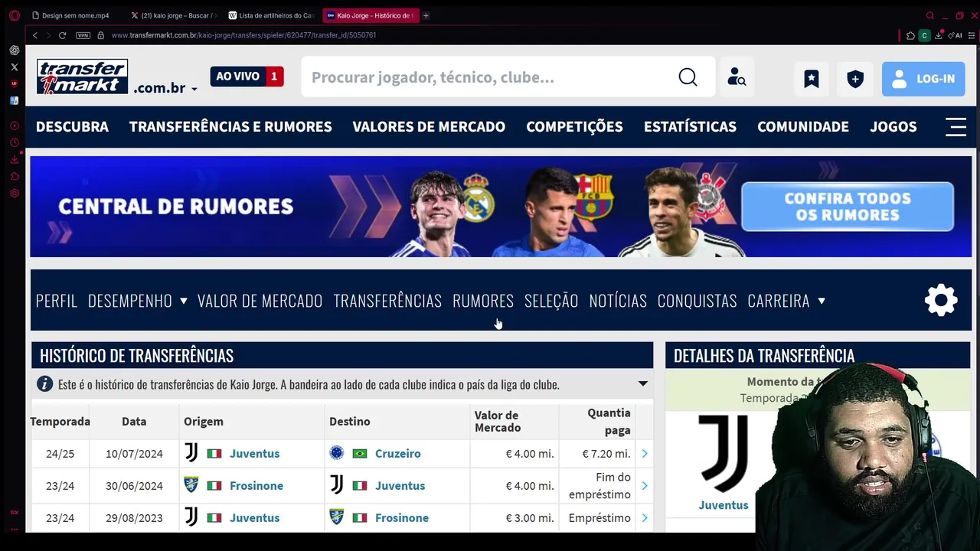Viewport: 980px width, 551px height.
Task: Open the ESTATÍSTICAS menu
Action: 690,127
